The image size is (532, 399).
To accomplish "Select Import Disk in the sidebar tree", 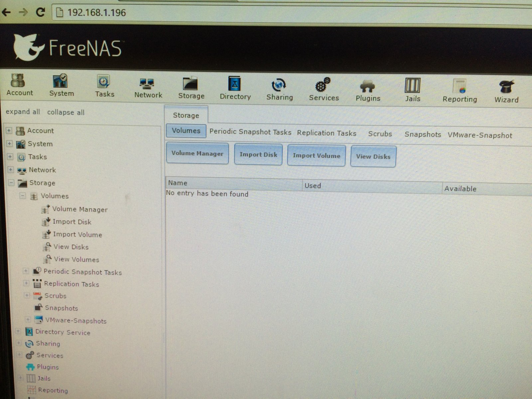I will 72,222.
